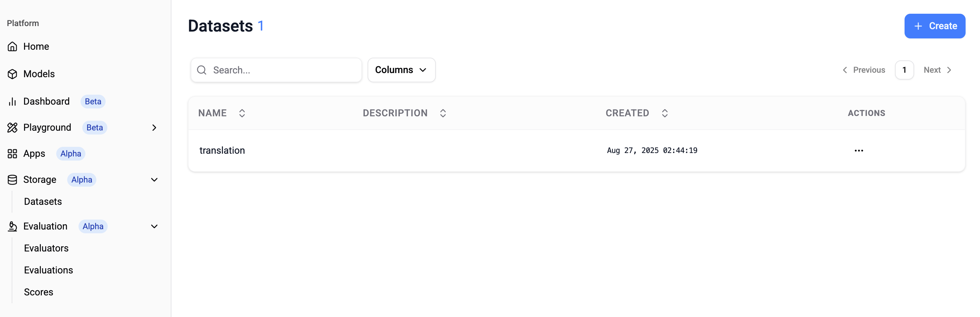Click the Playground tools icon
This screenshot has height=317, width=980.
(12, 128)
